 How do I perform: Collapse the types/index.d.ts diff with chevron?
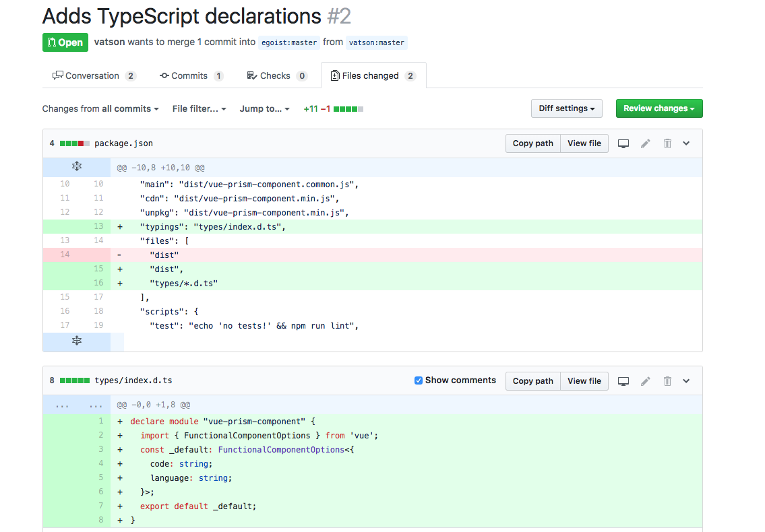686,381
